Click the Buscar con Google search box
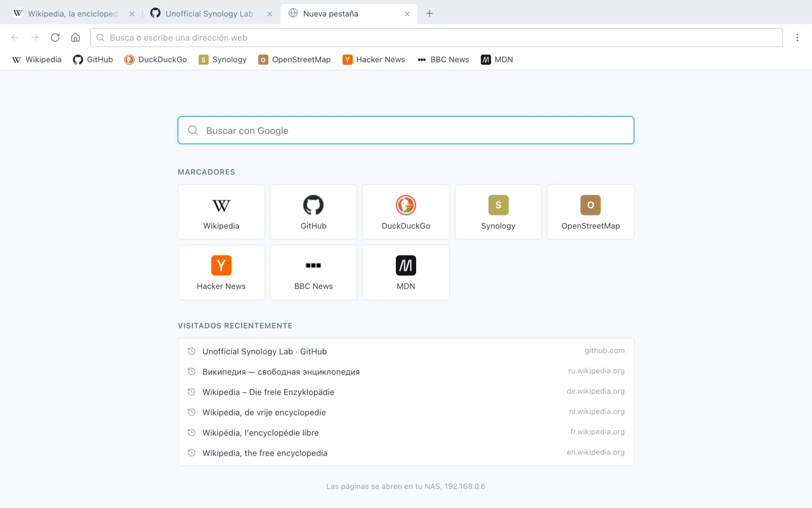Screen dimensions: 812x508 point(406,131)
